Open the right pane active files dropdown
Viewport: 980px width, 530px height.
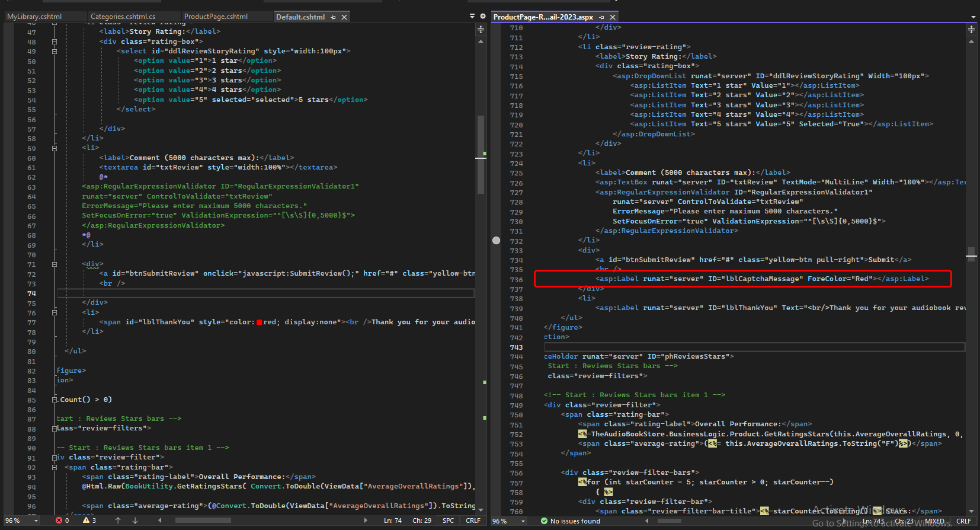[973, 17]
